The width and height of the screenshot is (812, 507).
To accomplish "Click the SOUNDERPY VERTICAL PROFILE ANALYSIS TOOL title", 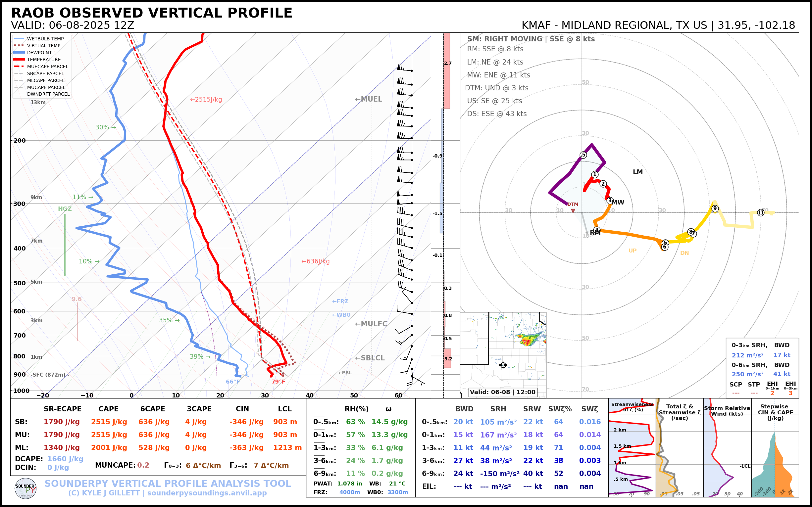I will point(168,484).
